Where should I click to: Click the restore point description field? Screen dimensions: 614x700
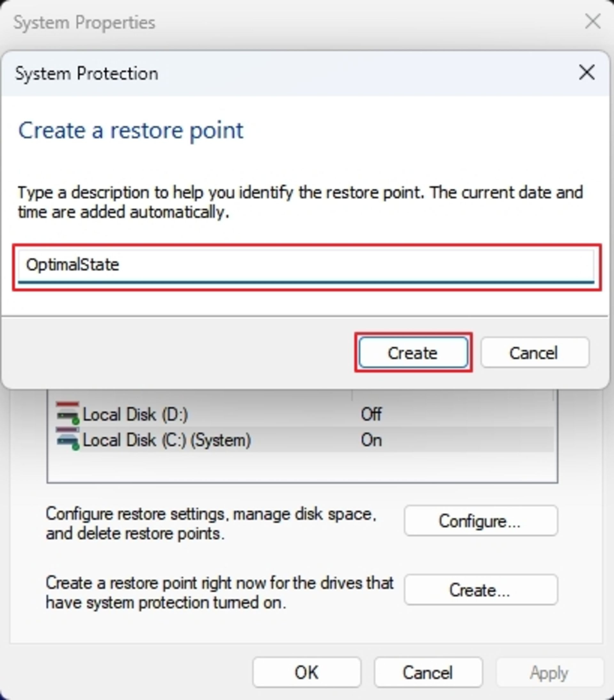pyautogui.click(x=306, y=266)
